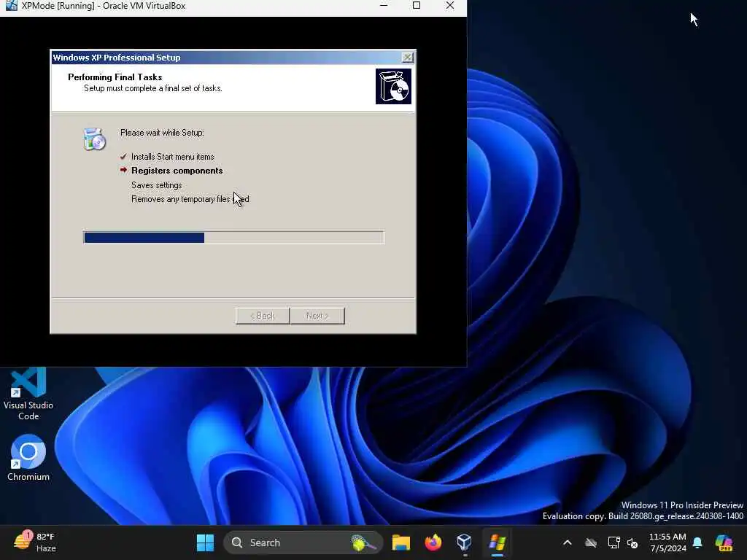Click the red arrow beside Registers components
This screenshot has height=560, width=747.
(x=123, y=170)
